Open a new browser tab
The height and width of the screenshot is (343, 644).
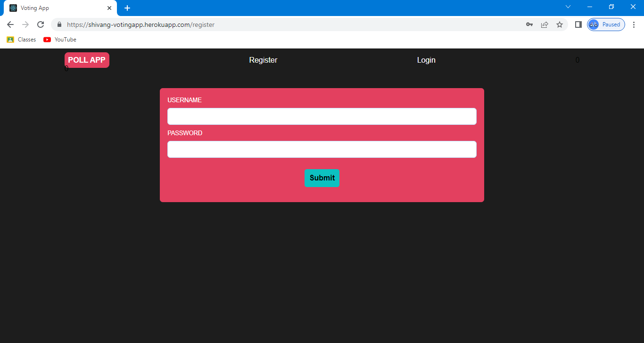click(127, 8)
